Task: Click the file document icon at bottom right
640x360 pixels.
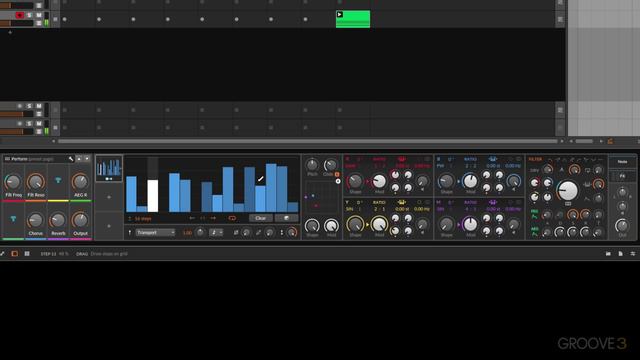Action: [620, 254]
